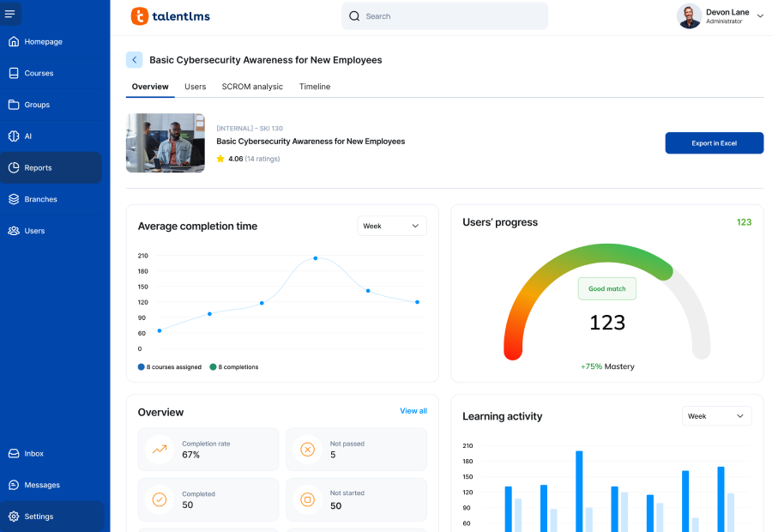
Task: Click the 14 ratings text
Action: [x=262, y=159]
